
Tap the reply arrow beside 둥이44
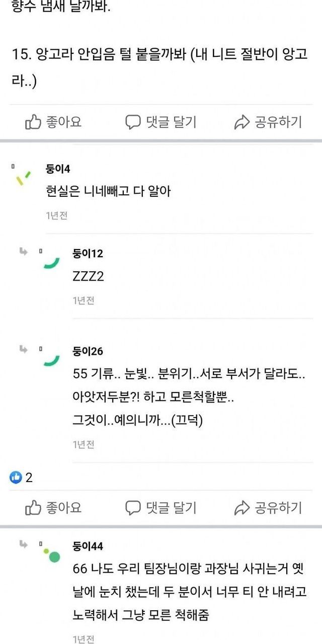[x=23, y=544]
